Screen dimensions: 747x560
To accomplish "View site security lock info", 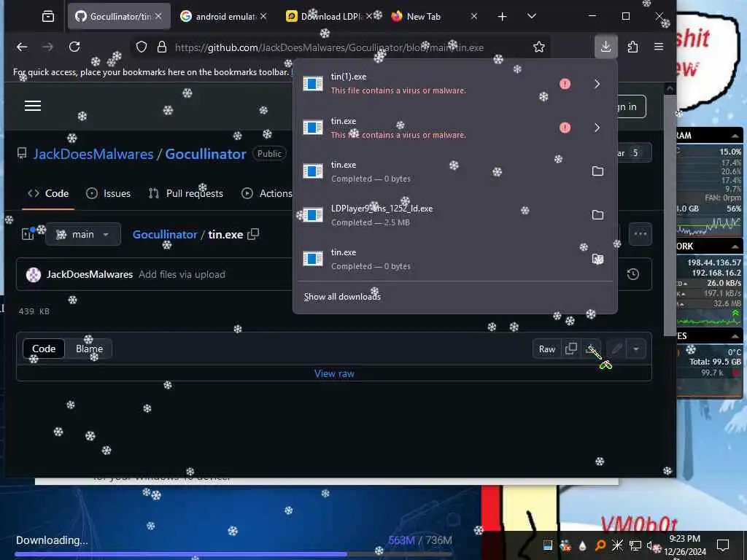I will click(162, 47).
